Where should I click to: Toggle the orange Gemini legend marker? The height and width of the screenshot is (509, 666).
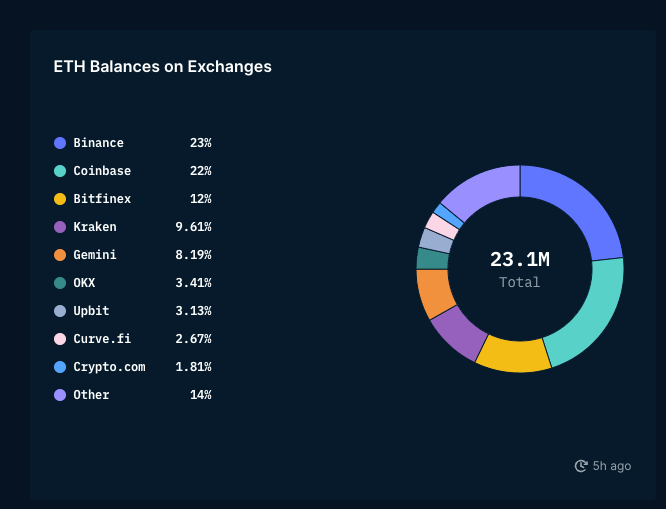tap(60, 255)
